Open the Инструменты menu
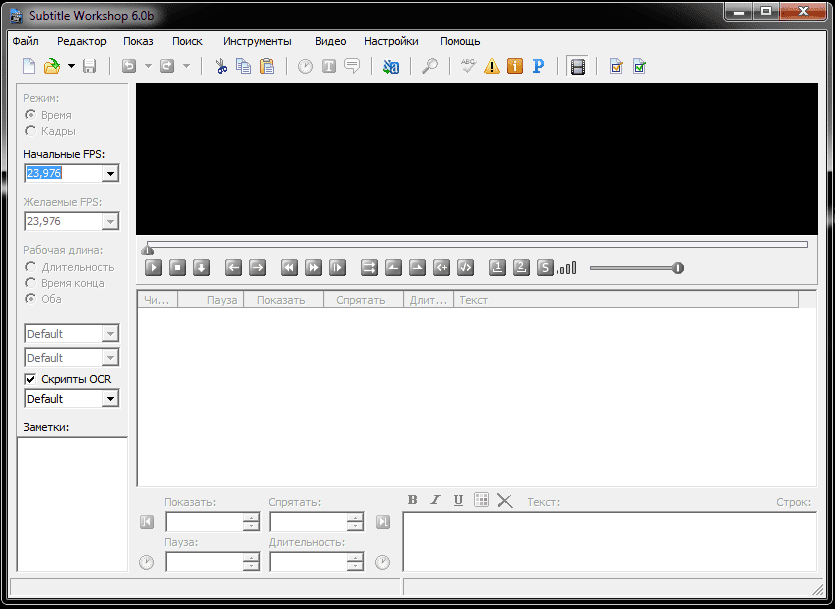The width and height of the screenshot is (835, 609). pos(257,41)
